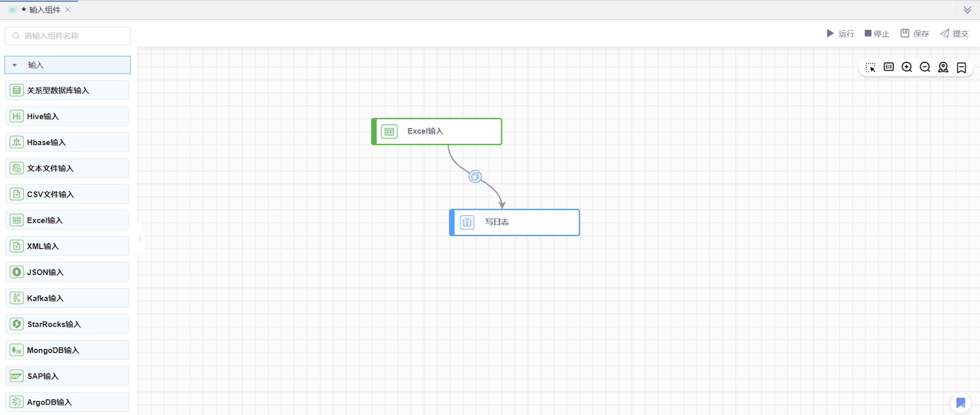The width and height of the screenshot is (980, 415).
Task: Click the copy icon on connector line
Action: [x=475, y=177]
